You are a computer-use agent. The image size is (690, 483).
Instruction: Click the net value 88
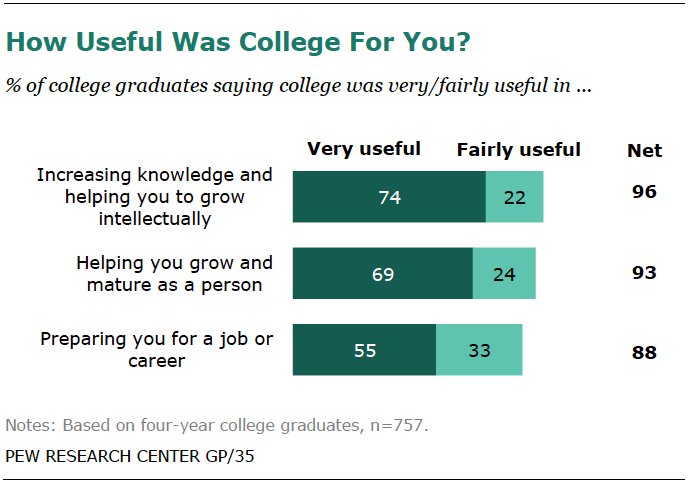(644, 352)
